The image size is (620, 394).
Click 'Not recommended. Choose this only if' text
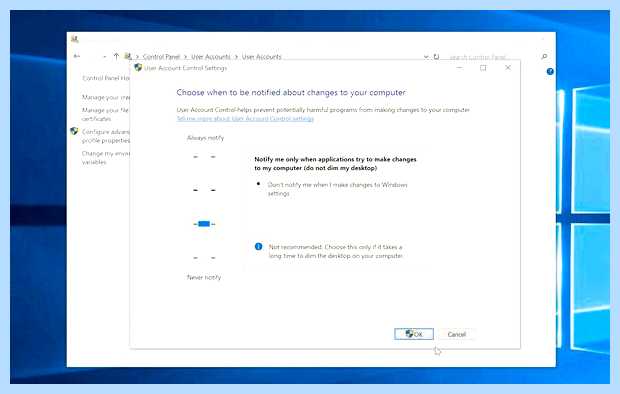click(x=336, y=251)
